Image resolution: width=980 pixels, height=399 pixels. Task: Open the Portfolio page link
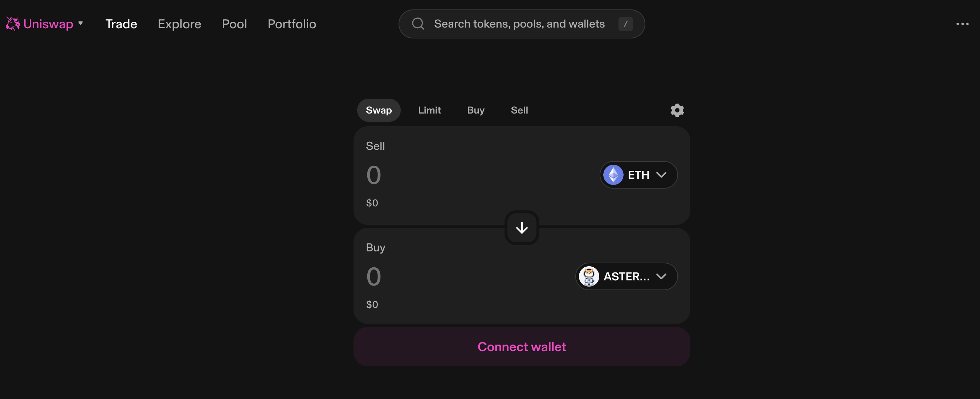click(x=291, y=24)
